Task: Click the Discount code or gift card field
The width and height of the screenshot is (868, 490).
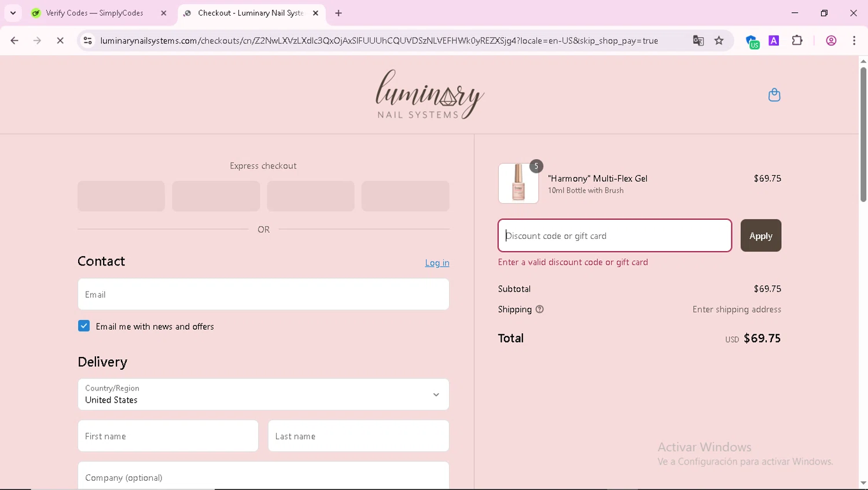Action: [x=615, y=235]
